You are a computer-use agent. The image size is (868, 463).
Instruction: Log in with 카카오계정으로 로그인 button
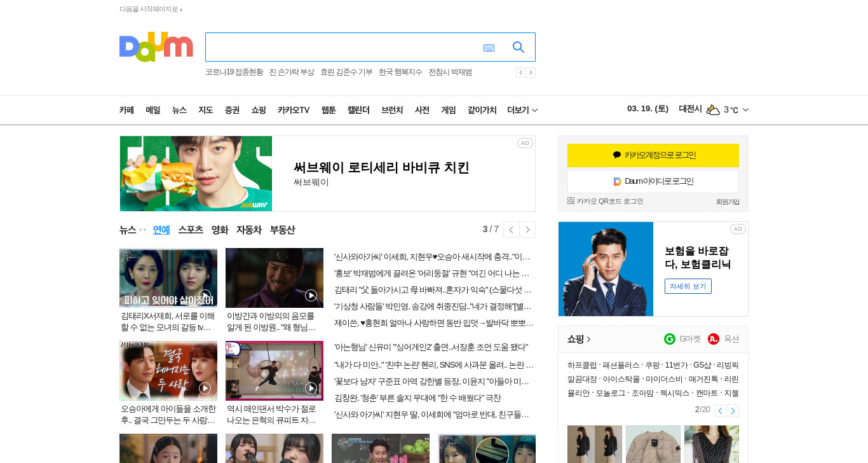pyautogui.click(x=653, y=155)
